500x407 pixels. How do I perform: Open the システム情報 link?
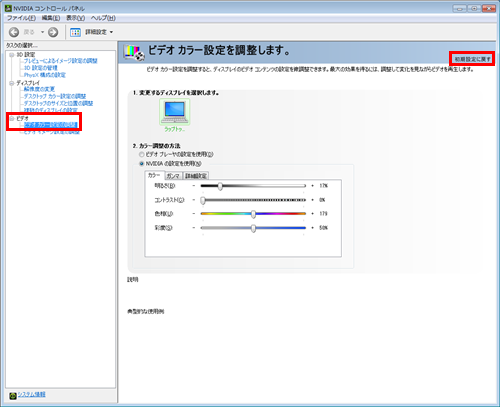(32, 394)
